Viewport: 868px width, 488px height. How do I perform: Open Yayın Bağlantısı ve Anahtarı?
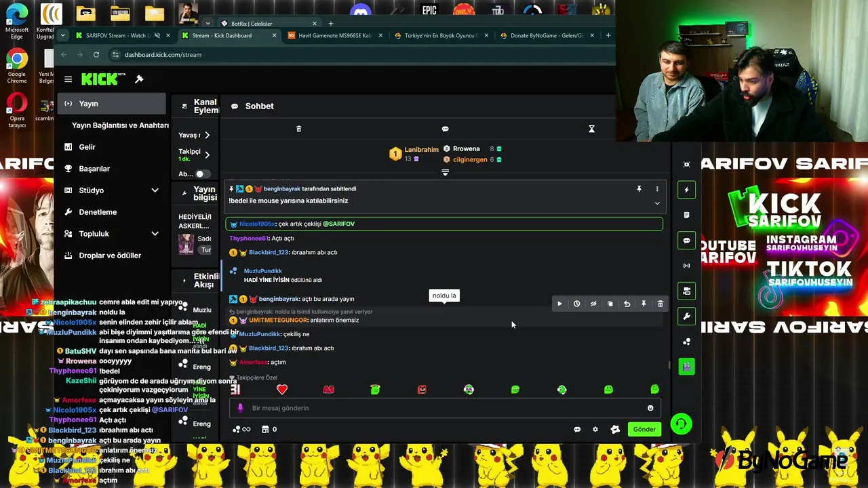coord(120,125)
